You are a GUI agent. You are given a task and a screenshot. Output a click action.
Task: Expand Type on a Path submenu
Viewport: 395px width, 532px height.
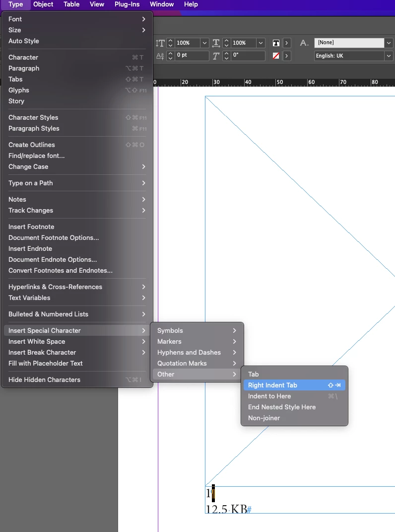(77, 183)
